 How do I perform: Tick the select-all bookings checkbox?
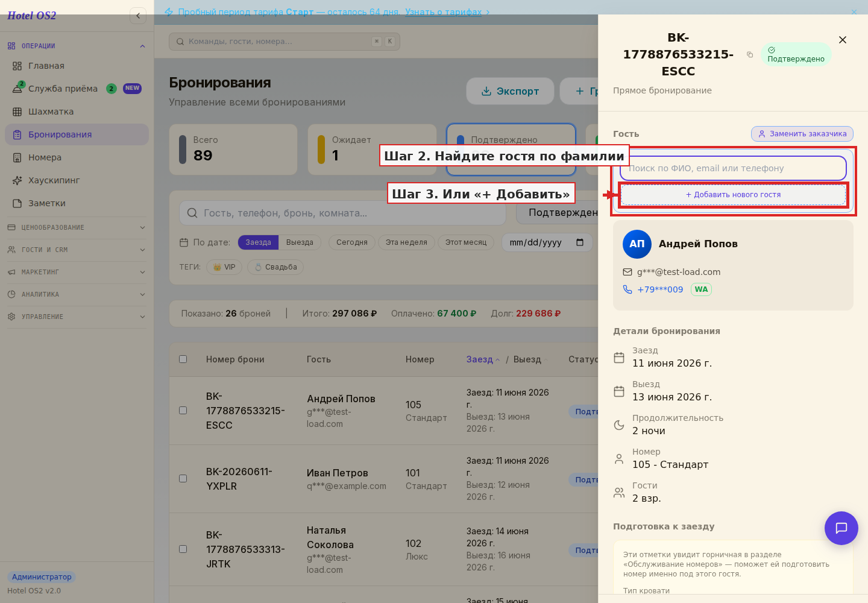[x=183, y=359]
